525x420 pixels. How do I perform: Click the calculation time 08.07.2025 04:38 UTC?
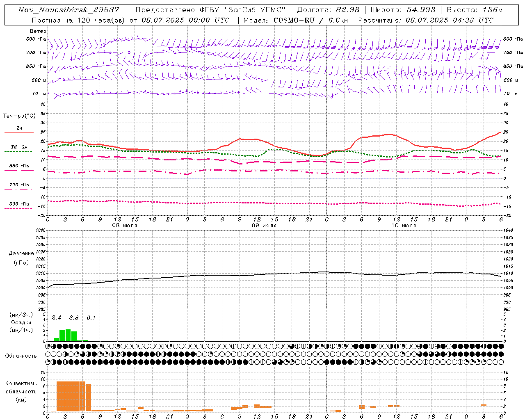coord(450,20)
